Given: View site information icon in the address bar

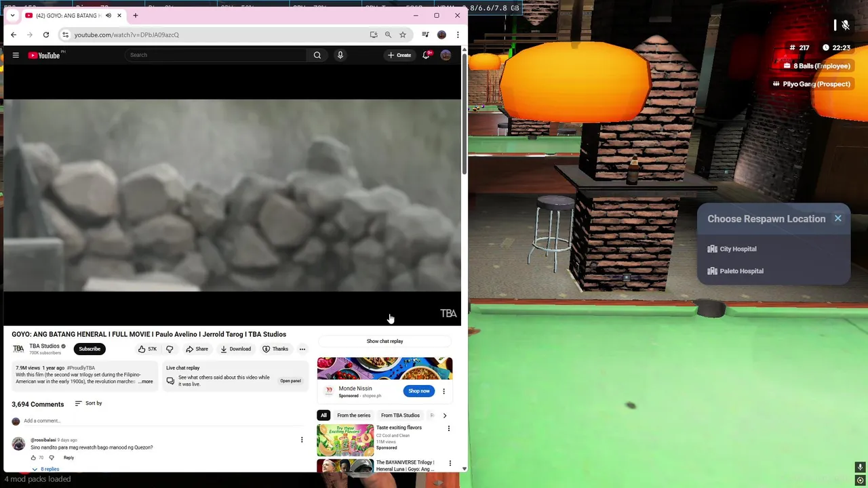Looking at the screenshot, I should pos(65,35).
